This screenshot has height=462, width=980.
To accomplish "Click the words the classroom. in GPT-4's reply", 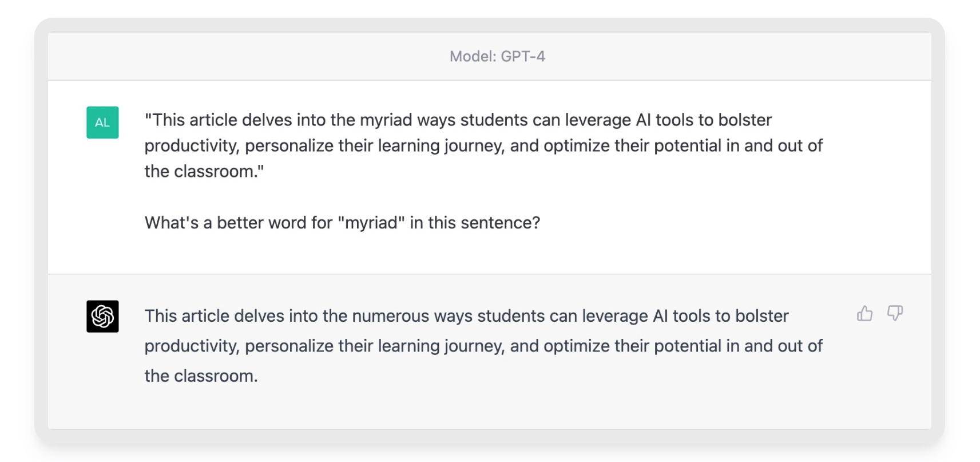I will pos(201,376).
